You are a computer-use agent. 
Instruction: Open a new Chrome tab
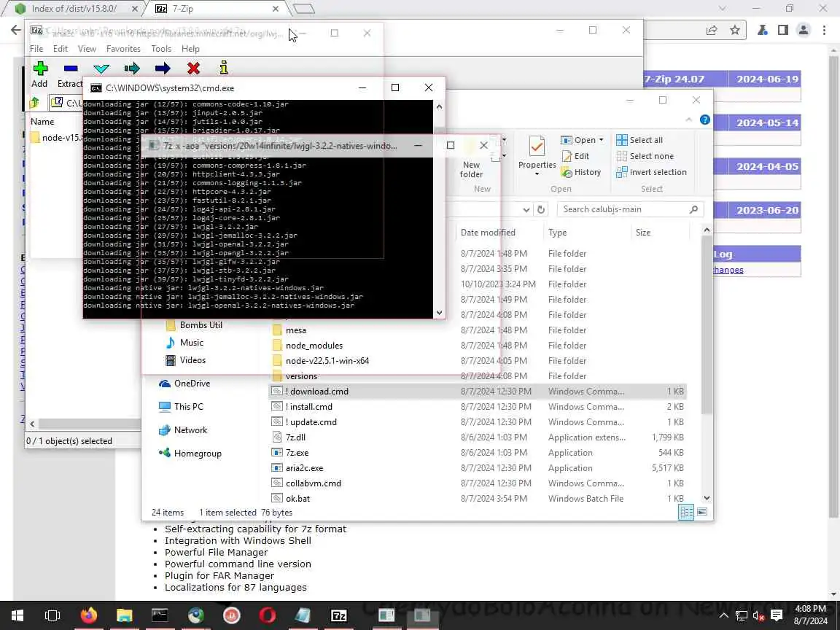tap(304, 9)
